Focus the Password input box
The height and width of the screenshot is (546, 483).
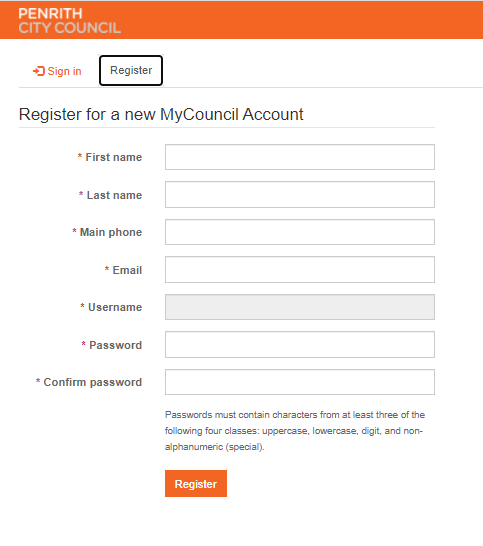pos(300,345)
